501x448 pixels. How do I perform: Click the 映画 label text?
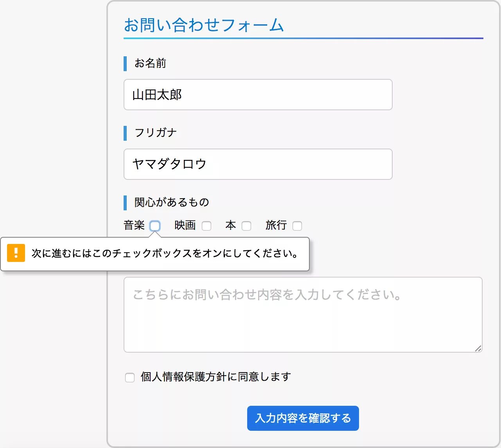[x=185, y=225]
